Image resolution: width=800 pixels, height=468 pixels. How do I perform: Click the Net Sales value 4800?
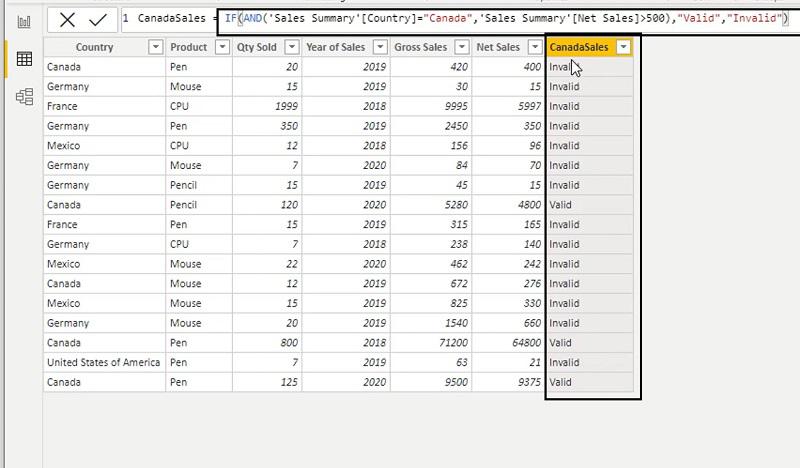529,205
